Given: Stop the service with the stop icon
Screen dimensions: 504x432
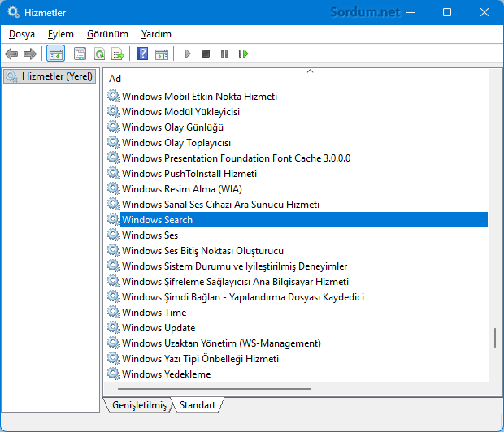Looking at the screenshot, I should pyautogui.click(x=206, y=54).
